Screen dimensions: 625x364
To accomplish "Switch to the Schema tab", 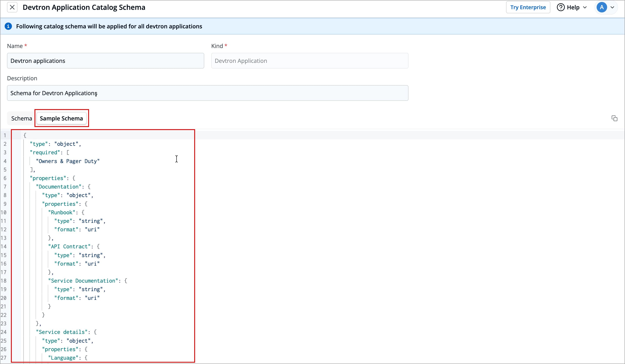I will click(21, 118).
